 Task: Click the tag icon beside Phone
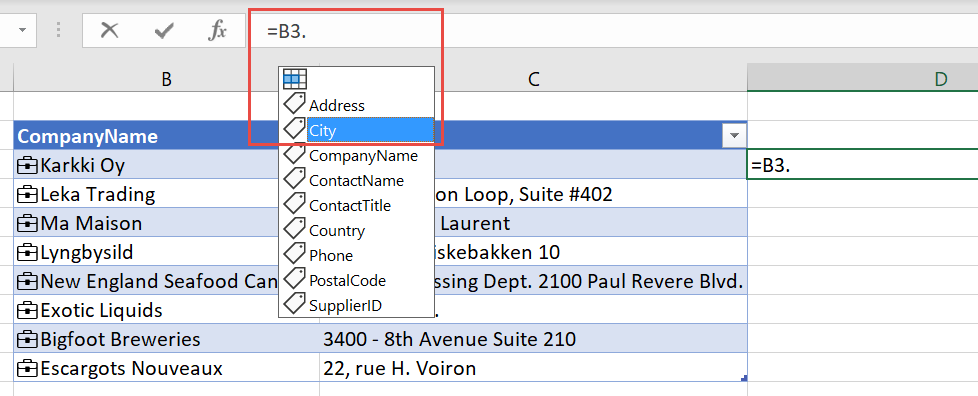(x=294, y=253)
